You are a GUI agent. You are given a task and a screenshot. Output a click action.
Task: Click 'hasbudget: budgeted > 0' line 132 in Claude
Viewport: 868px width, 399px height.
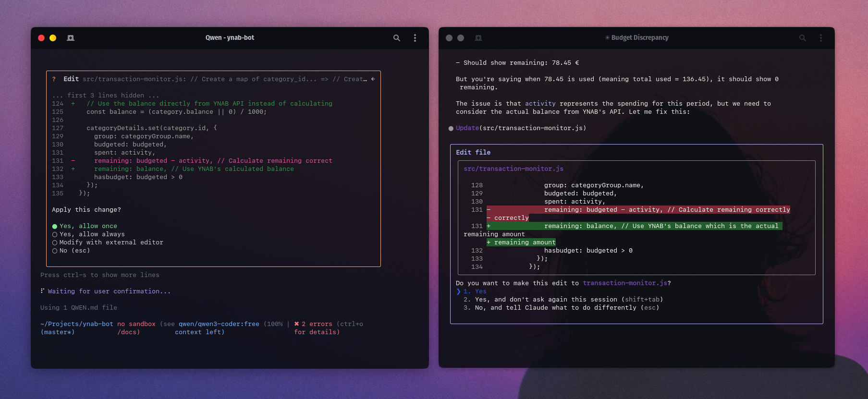[588, 251]
